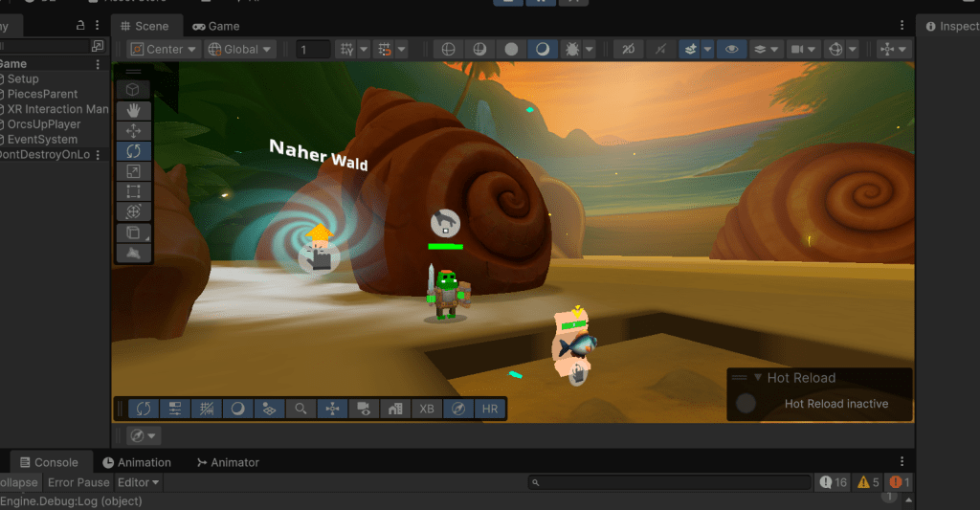Select OrcsUpPlayer in the hierarchy
Image resolution: width=980 pixels, height=510 pixels.
coord(44,124)
